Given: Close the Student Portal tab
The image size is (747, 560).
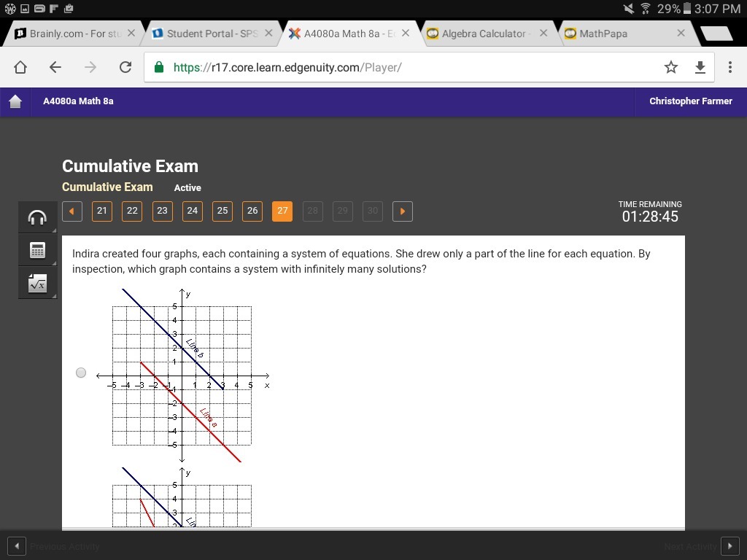Looking at the screenshot, I should pyautogui.click(x=268, y=34).
